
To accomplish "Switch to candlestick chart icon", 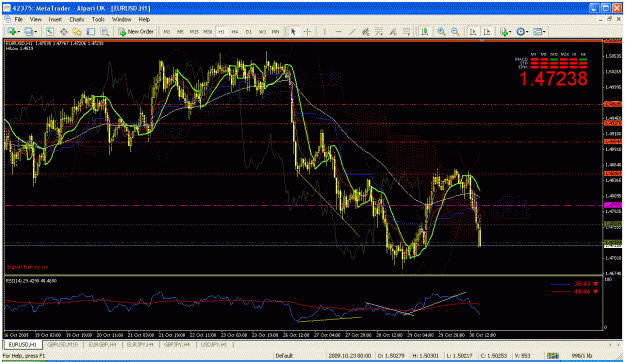I will coord(425,31).
